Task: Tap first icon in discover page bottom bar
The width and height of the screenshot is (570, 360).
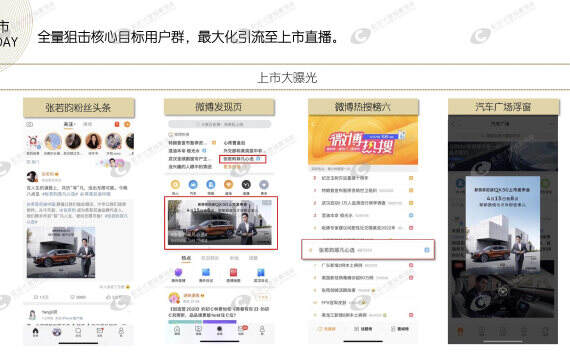Action: (177, 330)
